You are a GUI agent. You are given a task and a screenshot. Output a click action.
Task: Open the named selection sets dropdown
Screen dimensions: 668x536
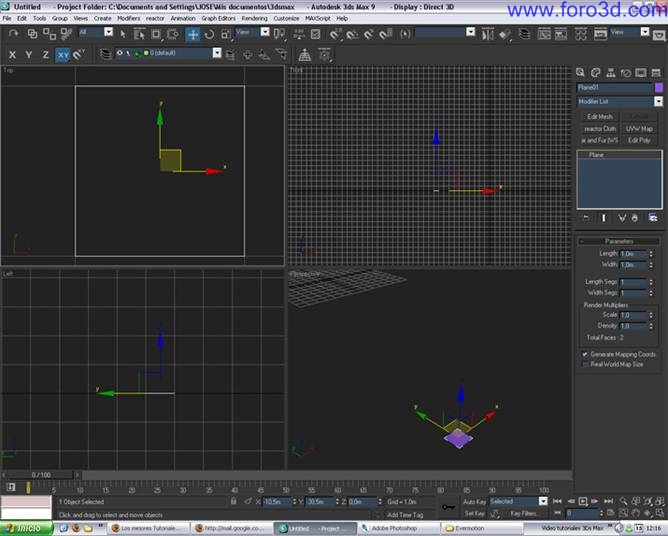click(x=470, y=32)
